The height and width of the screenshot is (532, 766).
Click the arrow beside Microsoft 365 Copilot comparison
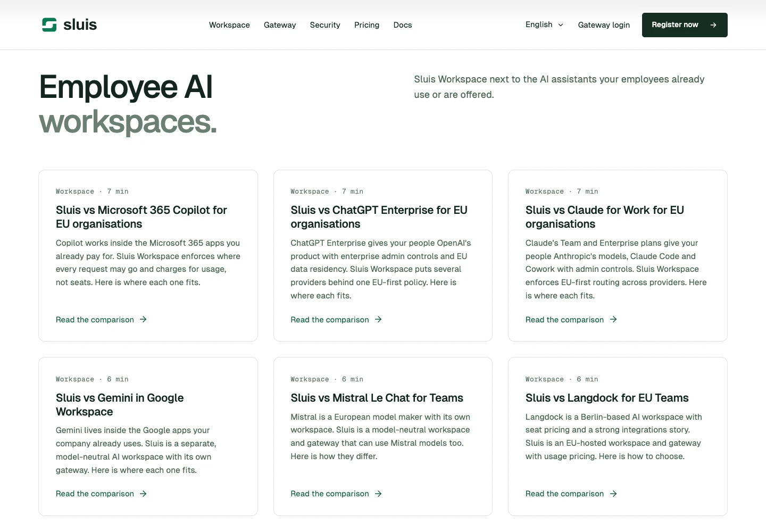[143, 319]
